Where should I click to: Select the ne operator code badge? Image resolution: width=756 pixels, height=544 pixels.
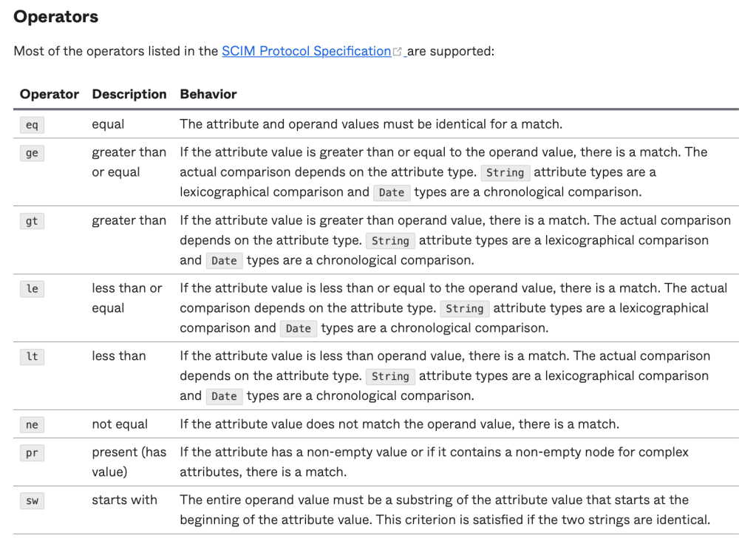pos(32,425)
